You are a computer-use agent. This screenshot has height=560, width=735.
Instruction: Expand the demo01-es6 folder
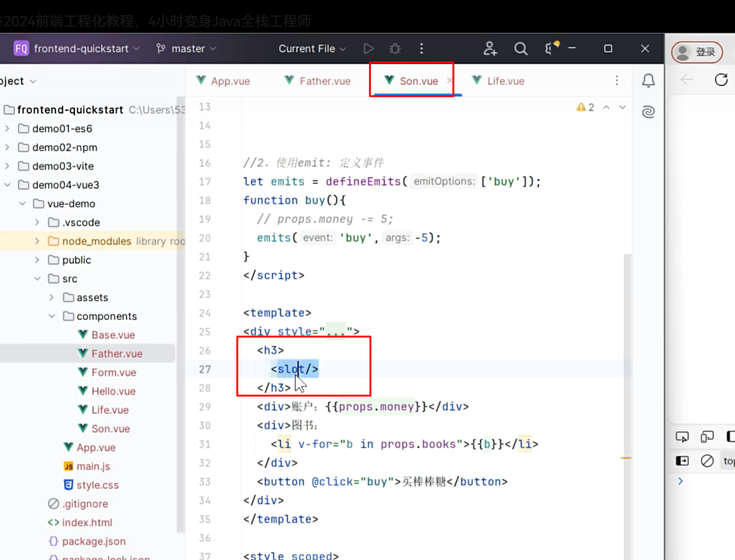pos(7,128)
